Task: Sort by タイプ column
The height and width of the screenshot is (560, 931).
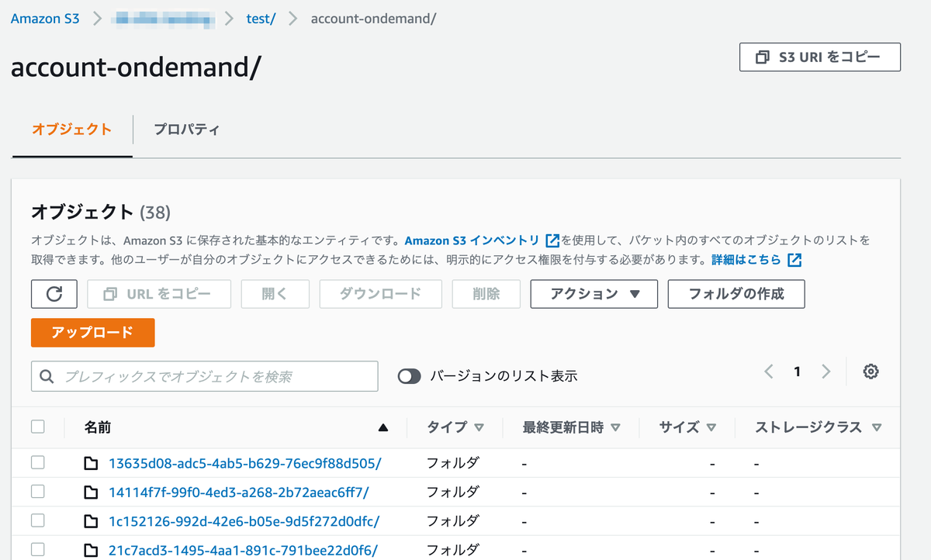Action: [455, 427]
